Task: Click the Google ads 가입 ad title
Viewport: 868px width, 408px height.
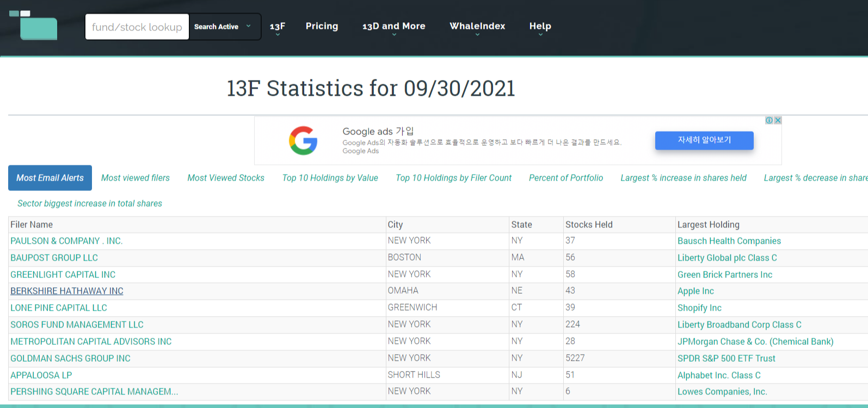Action: (378, 131)
